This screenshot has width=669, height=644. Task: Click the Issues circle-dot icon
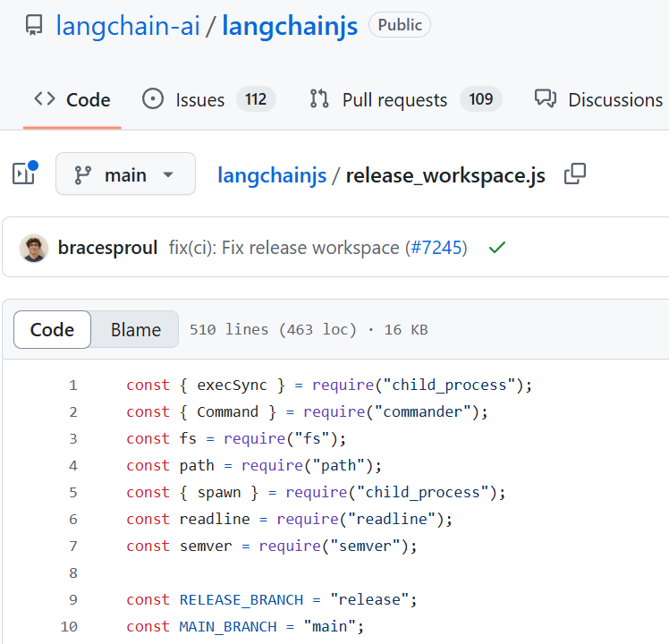point(153,99)
